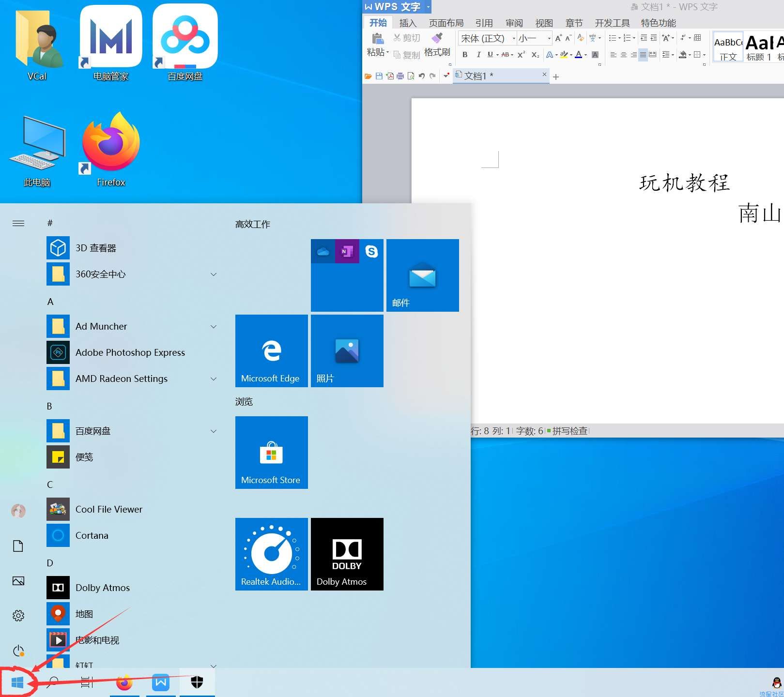Center align text in WPS
The image size is (784, 697).
624,55
